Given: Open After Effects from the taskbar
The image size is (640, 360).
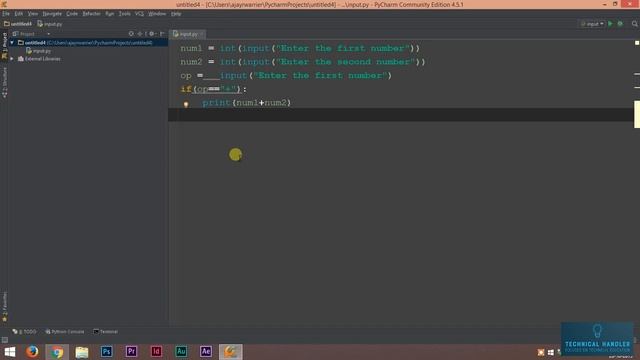Looking at the screenshot, I should tap(206, 352).
